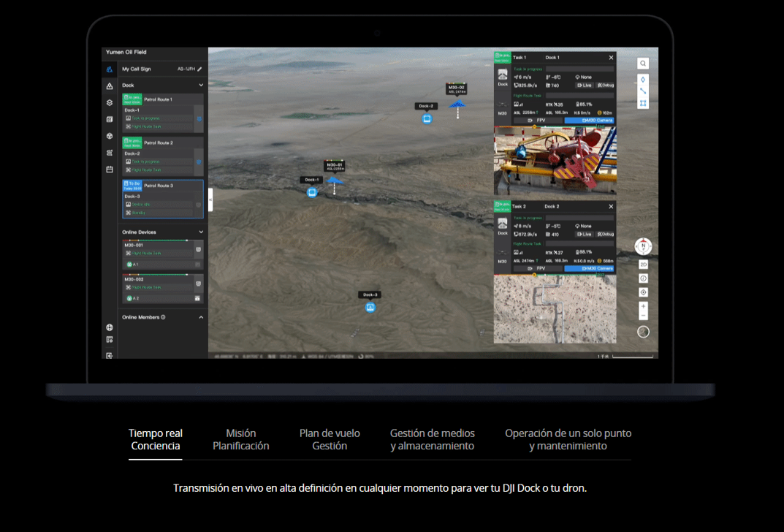Image resolution: width=784 pixels, height=532 pixels.
Task: Collapse the Online Devices section
Action: coord(201,232)
